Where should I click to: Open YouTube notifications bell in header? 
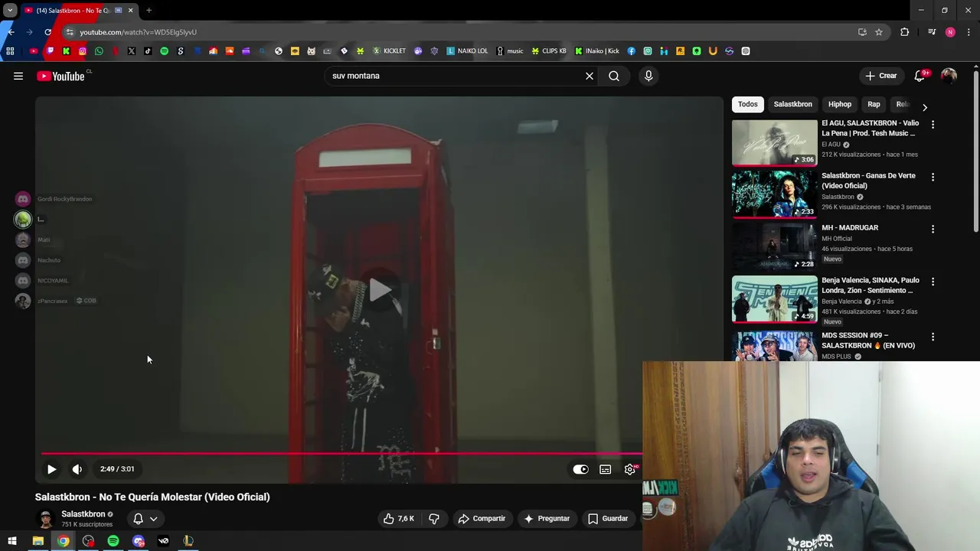pos(920,76)
